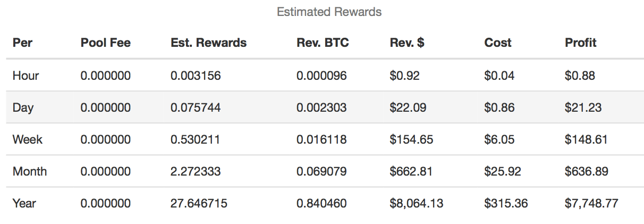Screen dimensions: 644x224
Task: Click the Rev. $ column header
Action: [406, 43]
